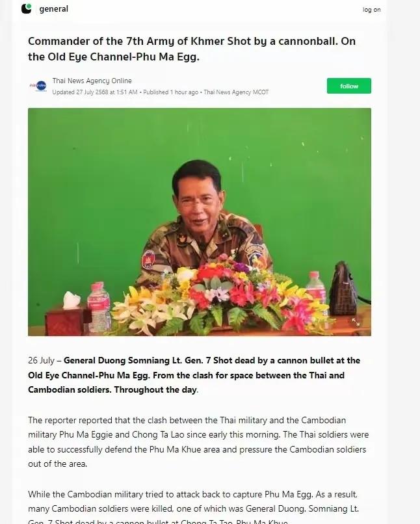
Task: Click the article headline about the 7th Army
Action: click(192, 49)
